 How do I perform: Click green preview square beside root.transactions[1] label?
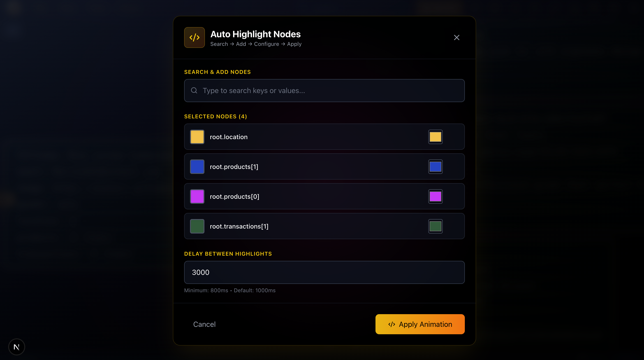pos(197,226)
